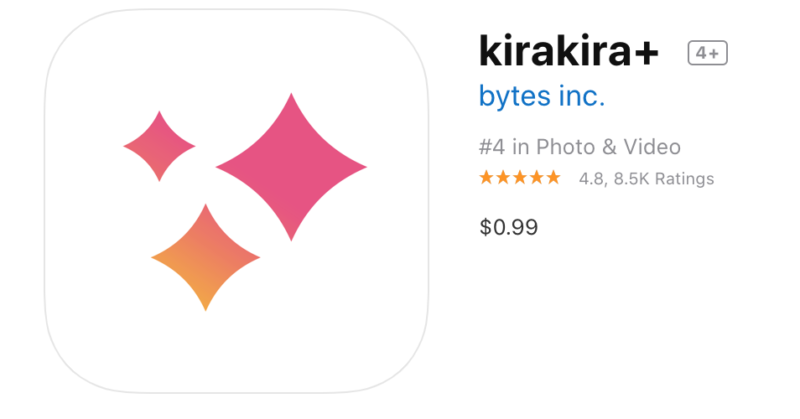Click the small pink sparkle in the app icon
Screen dimensions: 800x419
(159, 146)
